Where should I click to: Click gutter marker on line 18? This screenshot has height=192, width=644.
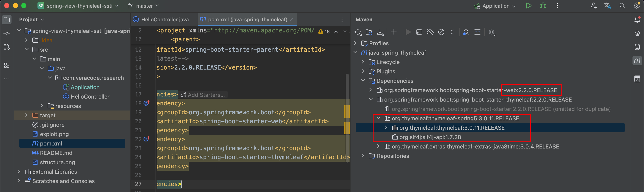coord(147,103)
